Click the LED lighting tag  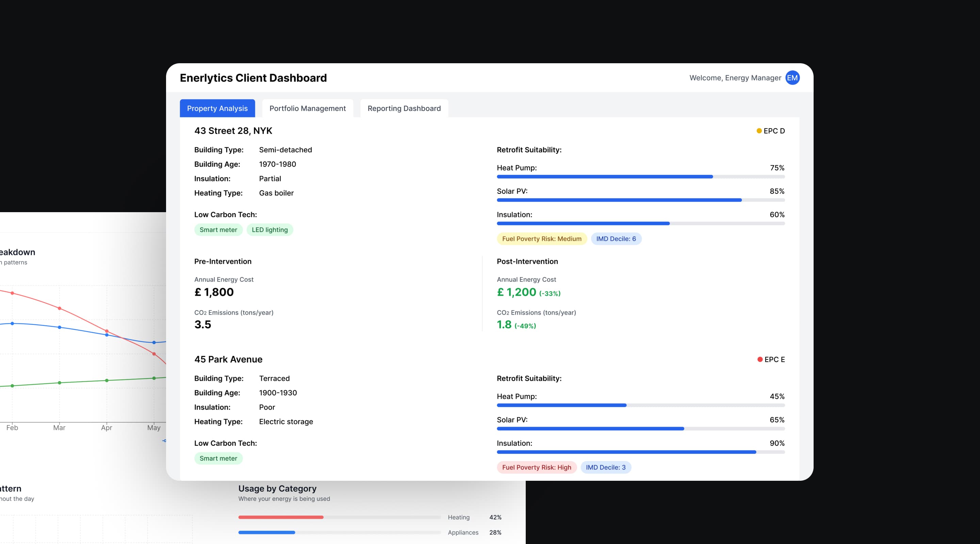tap(270, 230)
